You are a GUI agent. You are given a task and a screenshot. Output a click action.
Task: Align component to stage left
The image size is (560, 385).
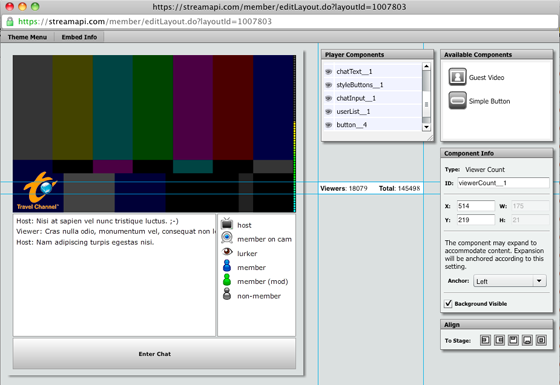(485, 340)
